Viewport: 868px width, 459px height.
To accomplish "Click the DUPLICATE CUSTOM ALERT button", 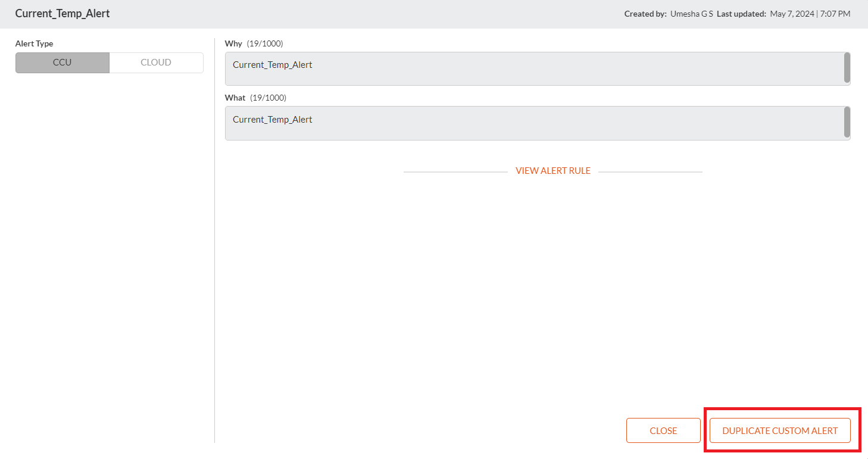I will (780, 430).
